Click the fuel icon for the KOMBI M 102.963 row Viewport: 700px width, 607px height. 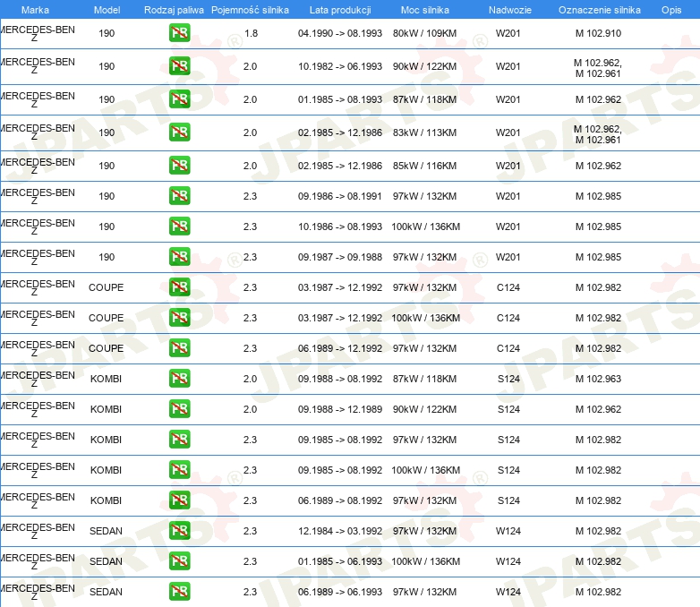[x=179, y=379]
